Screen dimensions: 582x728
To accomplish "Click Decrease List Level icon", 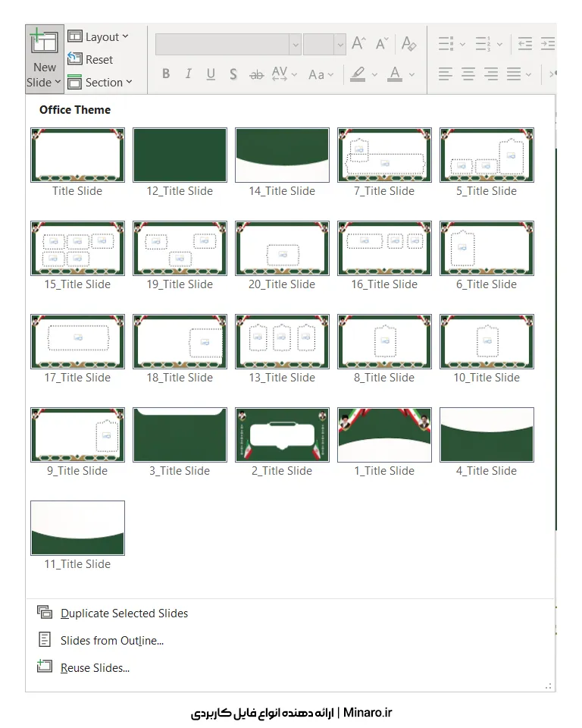I will click(525, 44).
